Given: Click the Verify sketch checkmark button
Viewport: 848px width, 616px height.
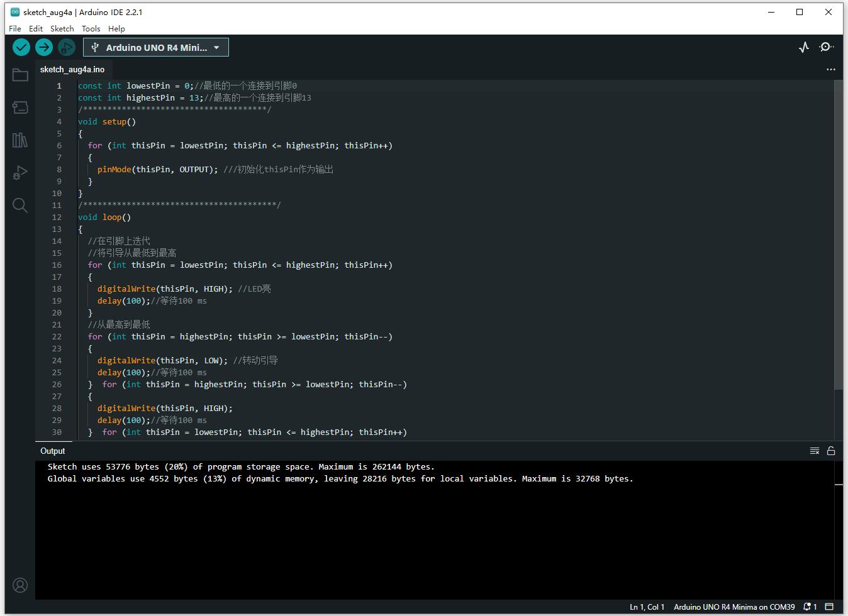Looking at the screenshot, I should 21,47.
